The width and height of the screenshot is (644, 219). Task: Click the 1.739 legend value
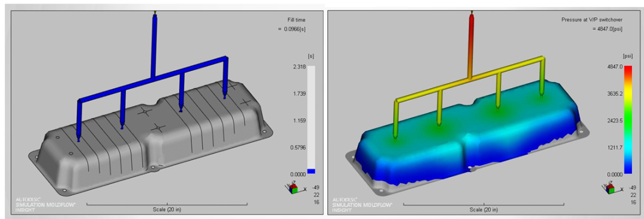298,94
